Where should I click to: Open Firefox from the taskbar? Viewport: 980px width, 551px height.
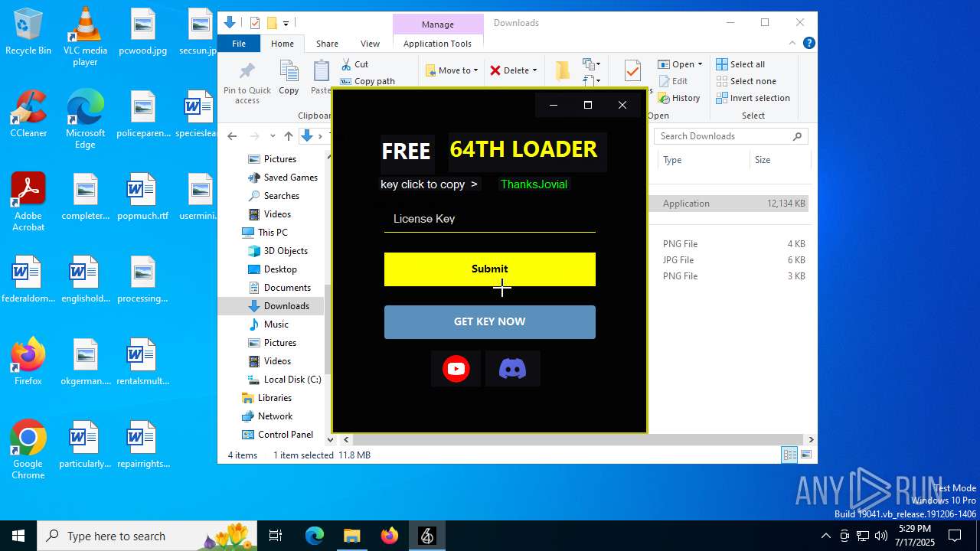pyautogui.click(x=390, y=536)
